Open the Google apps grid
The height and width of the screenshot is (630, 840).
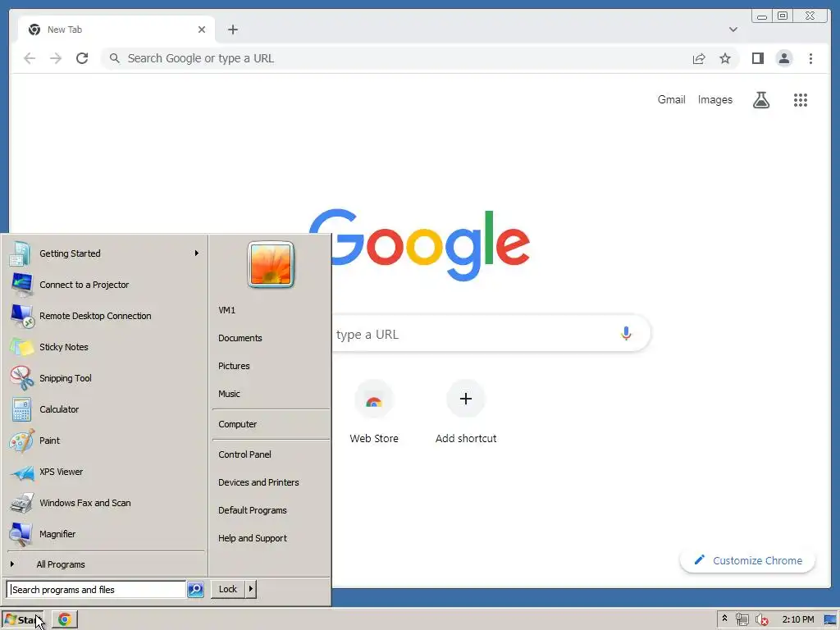[801, 99]
